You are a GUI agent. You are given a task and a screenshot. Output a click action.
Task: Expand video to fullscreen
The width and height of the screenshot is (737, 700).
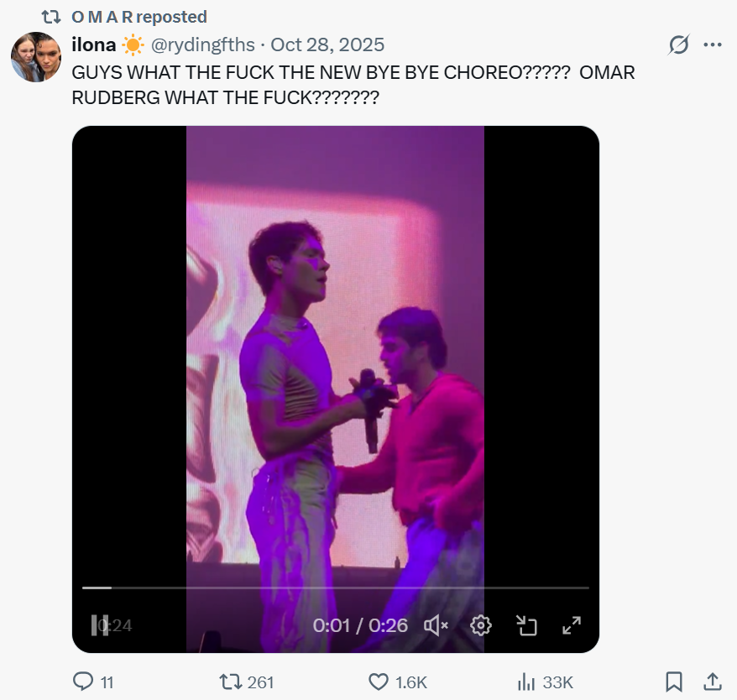pyautogui.click(x=572, y=625)
